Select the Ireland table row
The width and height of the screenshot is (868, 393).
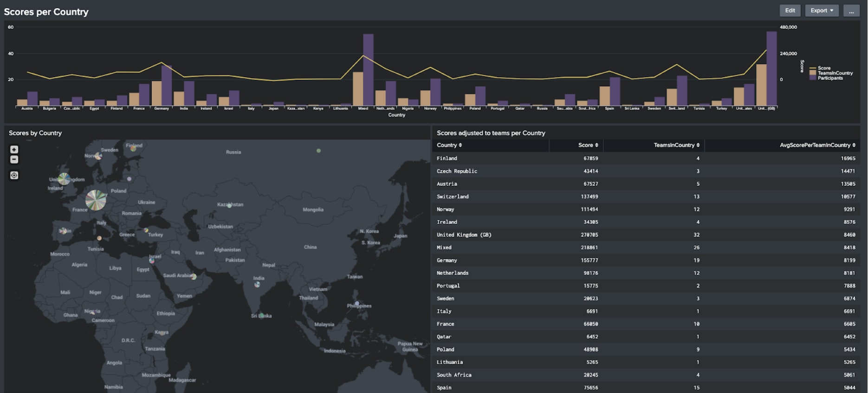pyautogui.click(x=646, y=222)
